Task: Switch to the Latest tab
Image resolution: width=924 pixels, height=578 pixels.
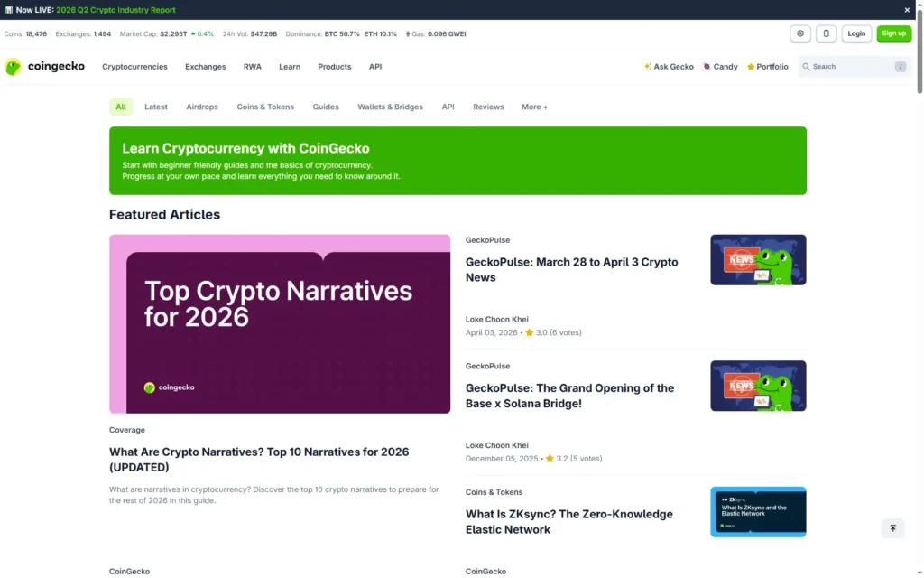Action: coord(155,107)
